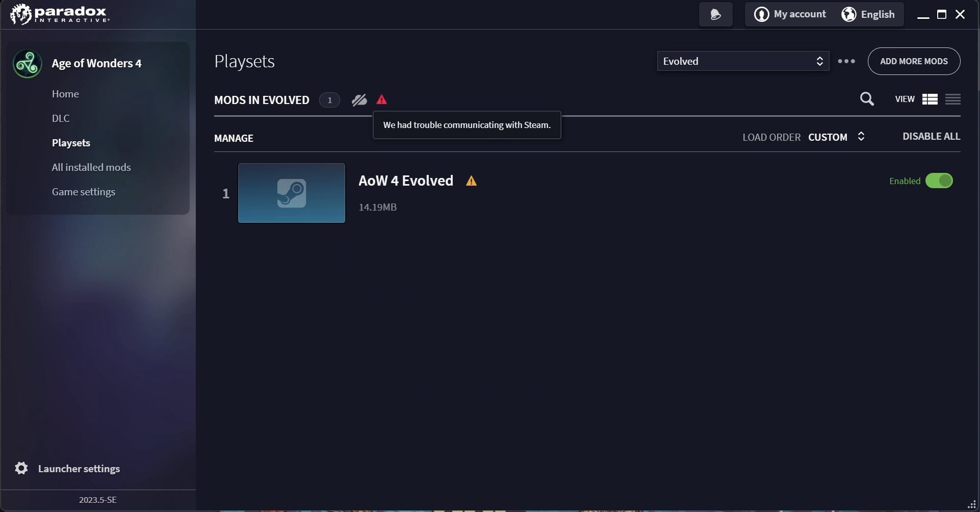Open the English language selector
The image size is (980, 512).
pos(868,14)
